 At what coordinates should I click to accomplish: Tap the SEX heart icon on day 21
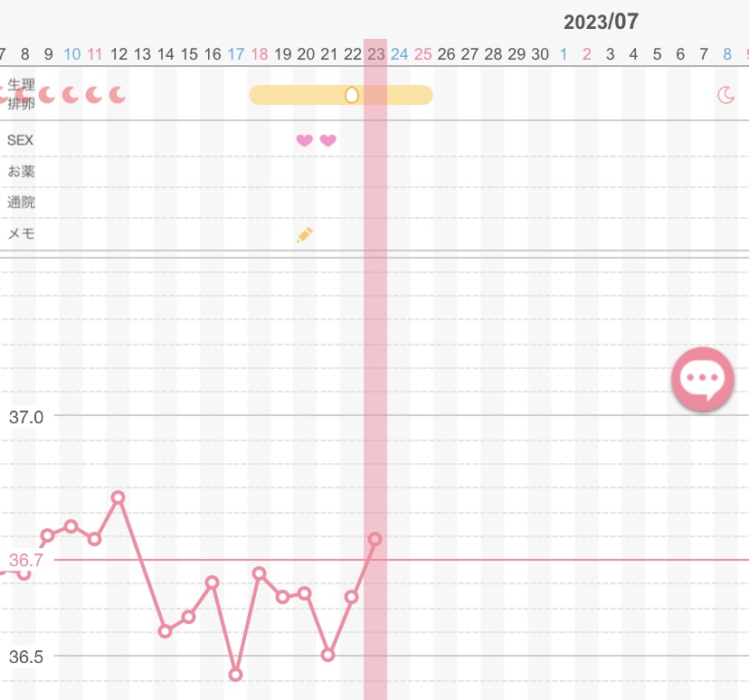point(327,140)
